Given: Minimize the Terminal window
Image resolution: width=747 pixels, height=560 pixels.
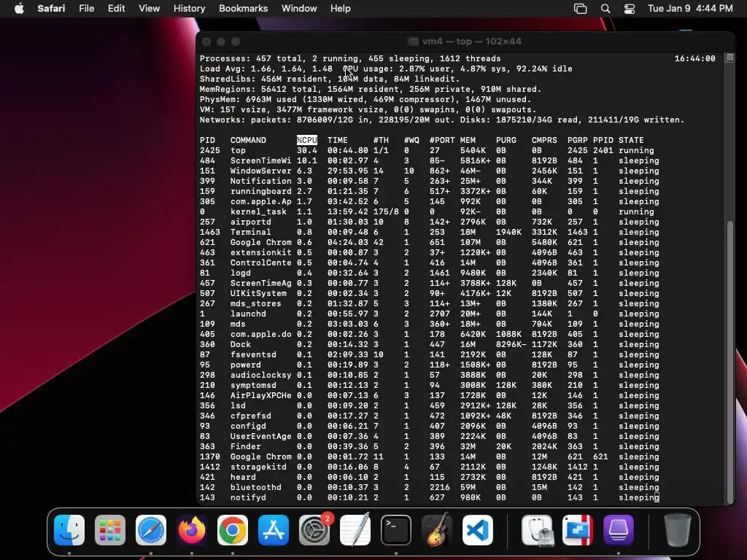Looking at the screenshot, I should point(220,42).
